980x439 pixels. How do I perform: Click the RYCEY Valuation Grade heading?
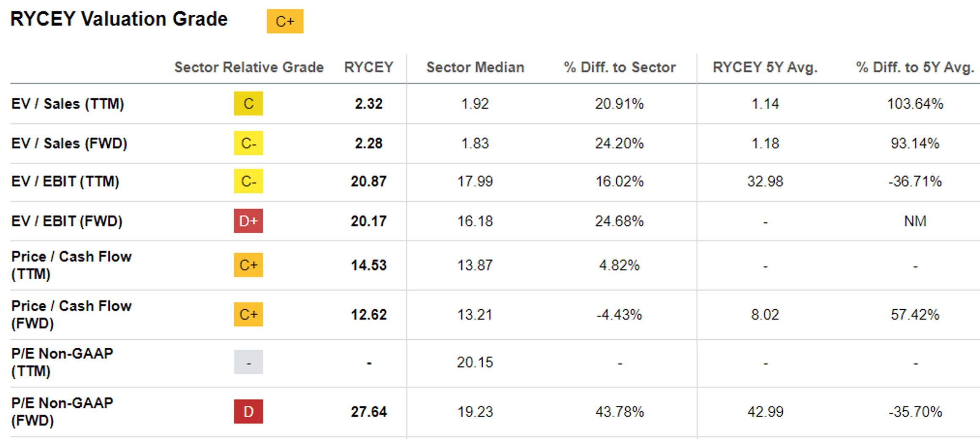tap(119, 19)
